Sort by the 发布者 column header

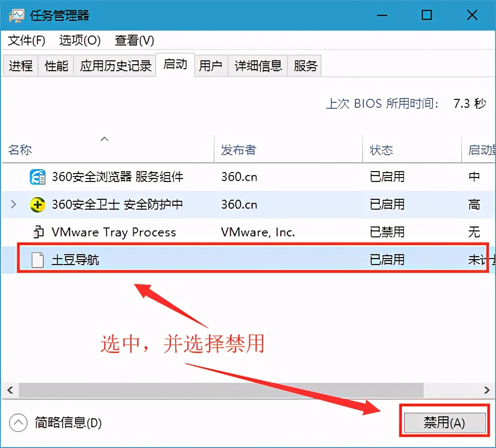click(x=288, y=150)
